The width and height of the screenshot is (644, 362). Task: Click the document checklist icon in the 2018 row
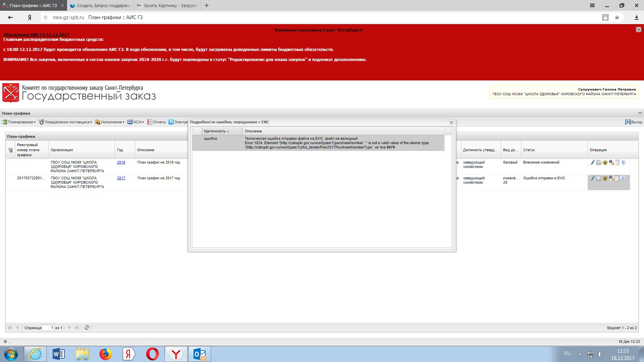pyautogui.click(x=599, y=163)
